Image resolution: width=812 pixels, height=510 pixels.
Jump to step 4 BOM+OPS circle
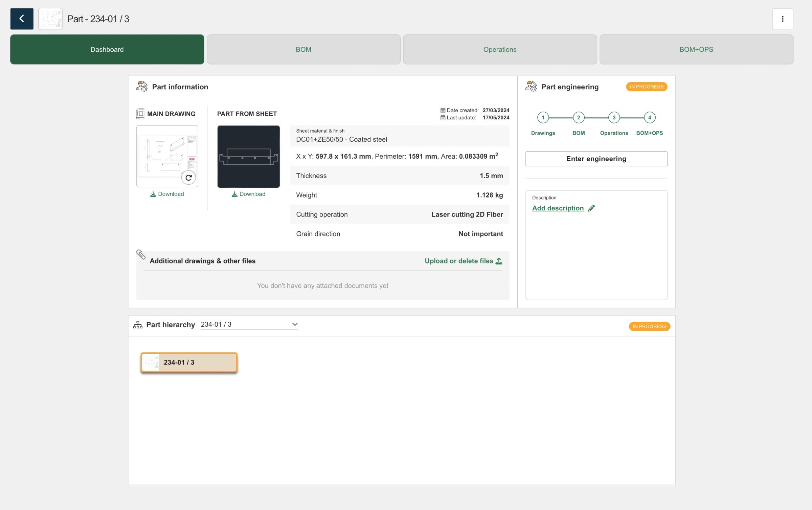tap(649, 118)
